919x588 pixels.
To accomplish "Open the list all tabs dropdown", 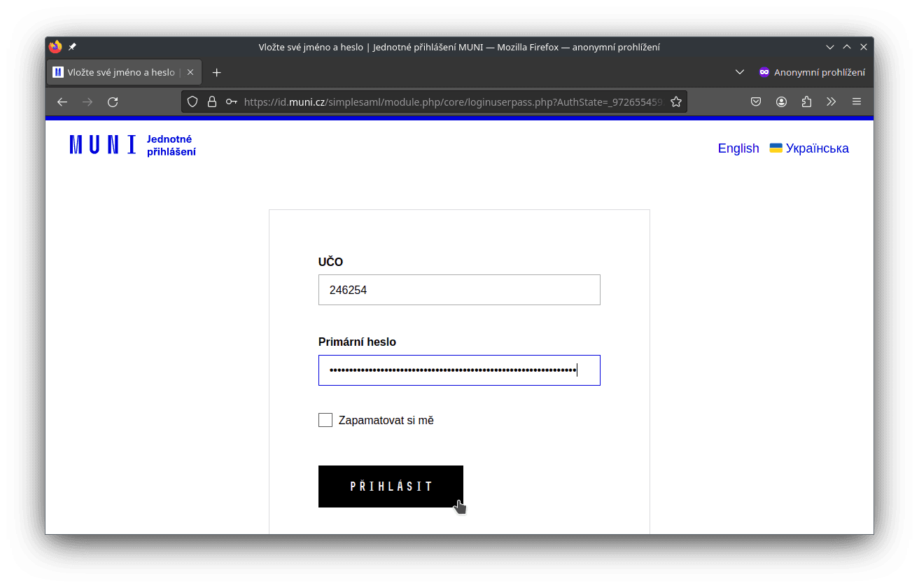I will 739,72.
